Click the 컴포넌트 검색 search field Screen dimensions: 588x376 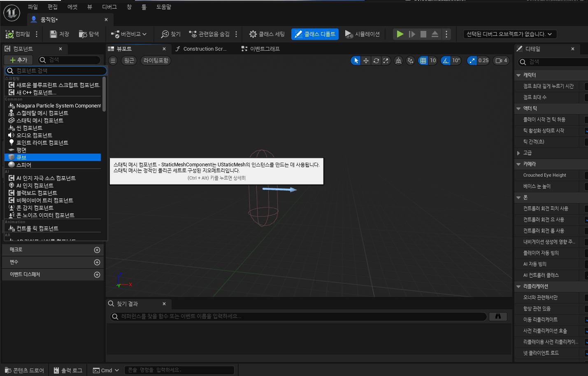coord(56,71)
